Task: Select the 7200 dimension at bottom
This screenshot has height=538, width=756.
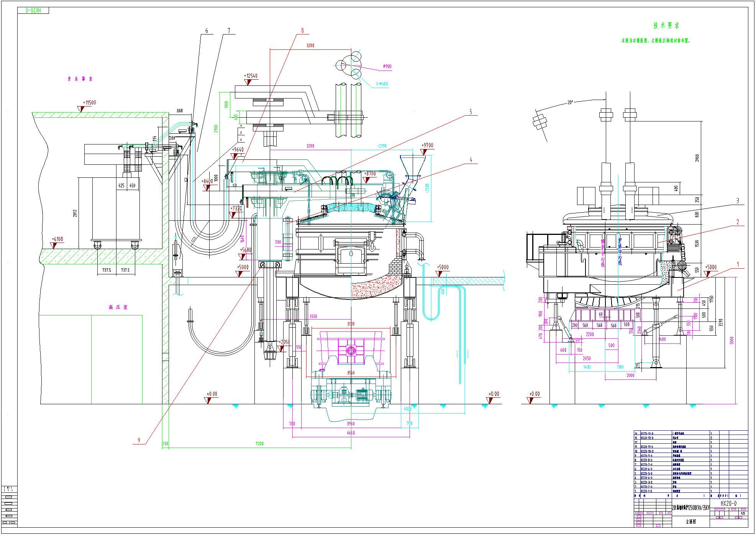Action: click(259, 444)
